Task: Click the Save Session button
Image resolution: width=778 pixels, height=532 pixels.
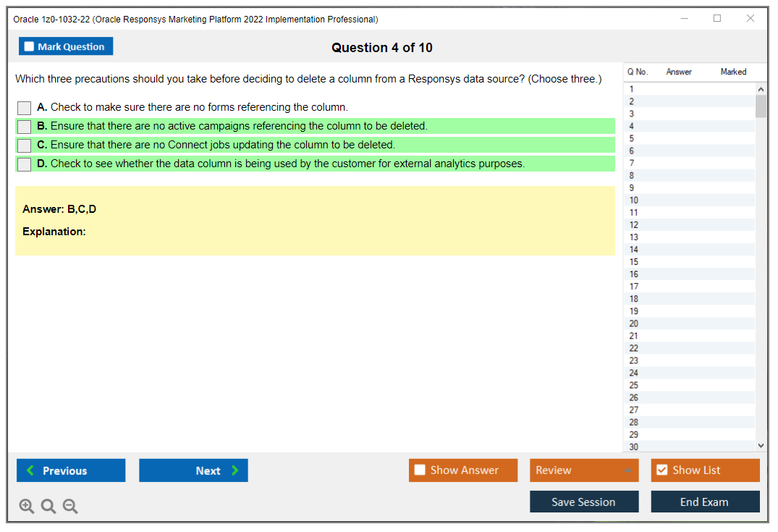Action: [x=584, y=501]
